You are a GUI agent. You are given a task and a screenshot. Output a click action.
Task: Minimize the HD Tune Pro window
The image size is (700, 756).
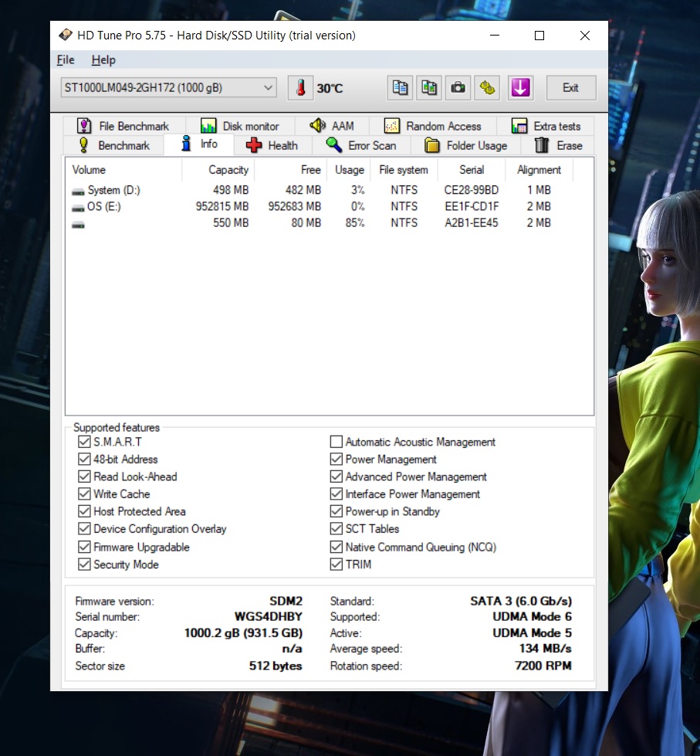click(495, 36)
